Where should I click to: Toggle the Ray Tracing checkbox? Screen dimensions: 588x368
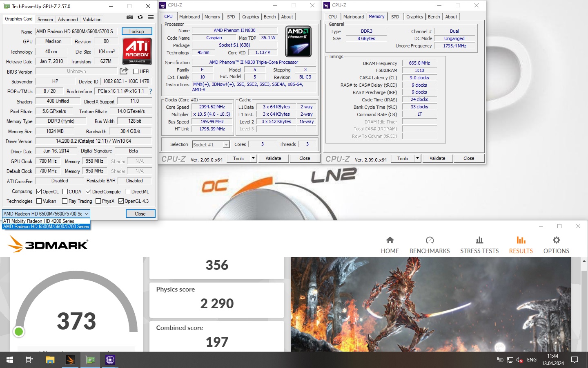[65, 201]
